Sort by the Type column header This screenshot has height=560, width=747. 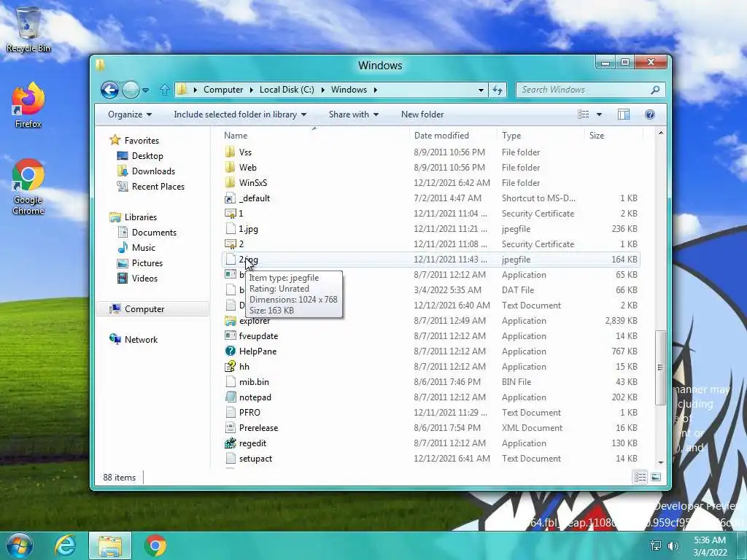tap(511, 135)
